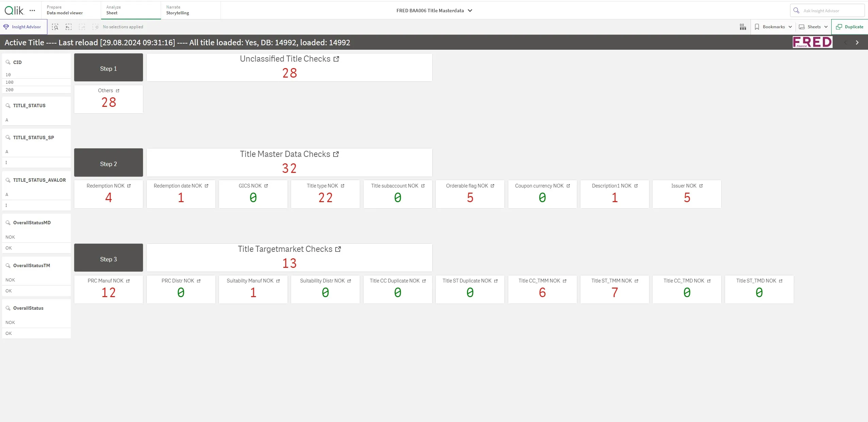The width and height of the screenshot is (868, 422).
Task: Open the Title CC Duplicate NOK link icon
Action: click(x=424, y=281)
